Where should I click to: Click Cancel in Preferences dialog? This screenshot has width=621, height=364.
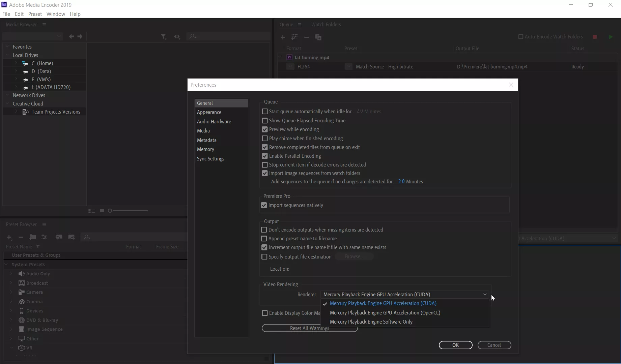(x=494, y=345)
